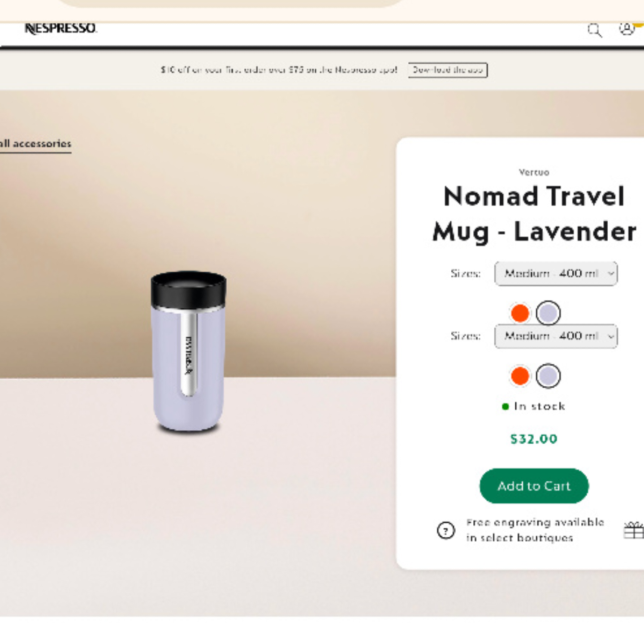
Task: Open the upper Sizes dropdown
Action: pos(556,273)
